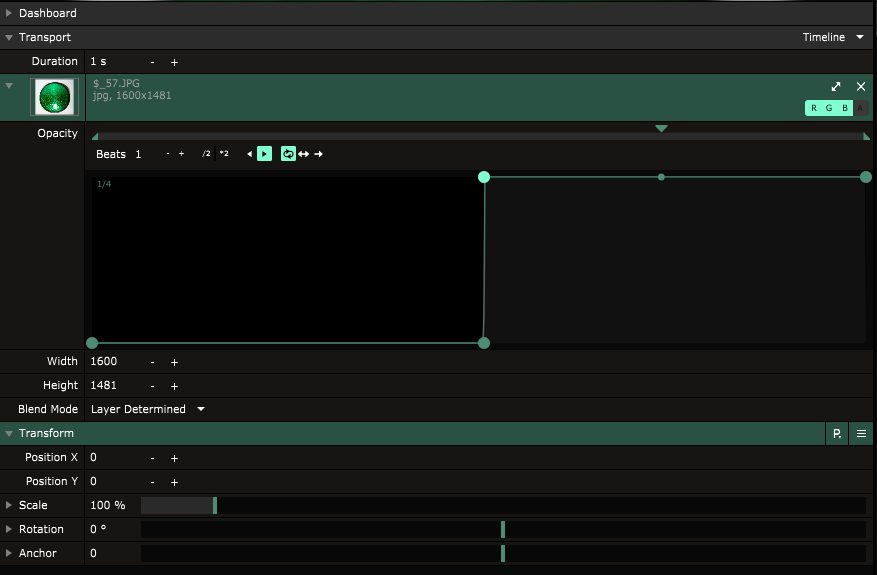
Task: Toggle the red (R) channel
Action: click(x=814, y=108)
